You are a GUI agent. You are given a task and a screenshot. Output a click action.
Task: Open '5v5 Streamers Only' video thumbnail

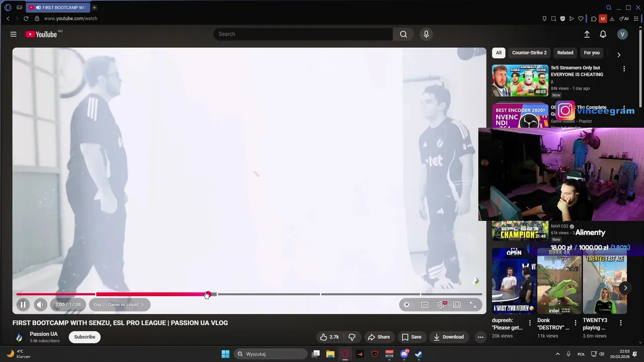pos(520,80)
